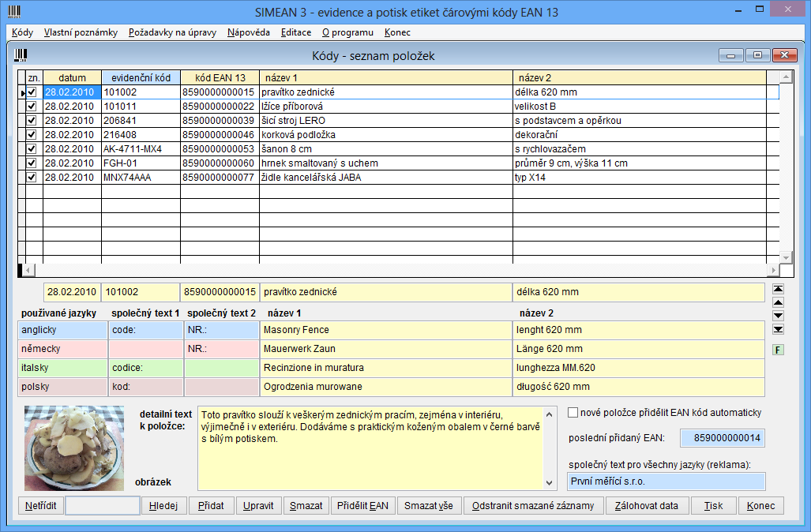This screenshot has width=811, height=532.
Task: Go to previous record arrow button
Action: 778,302
